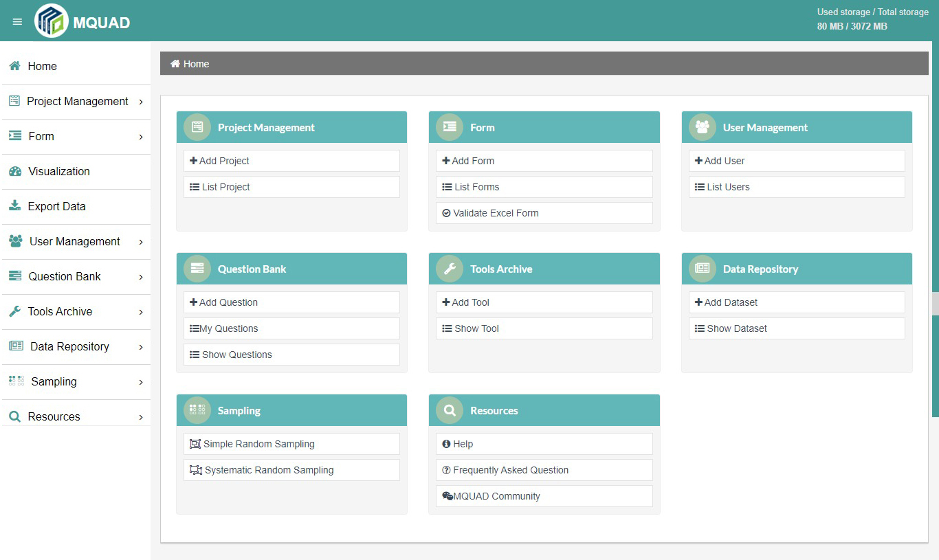Screen dimensions: 939x560
Task: Open Validate Excel Form
Action: coord(495,213)
